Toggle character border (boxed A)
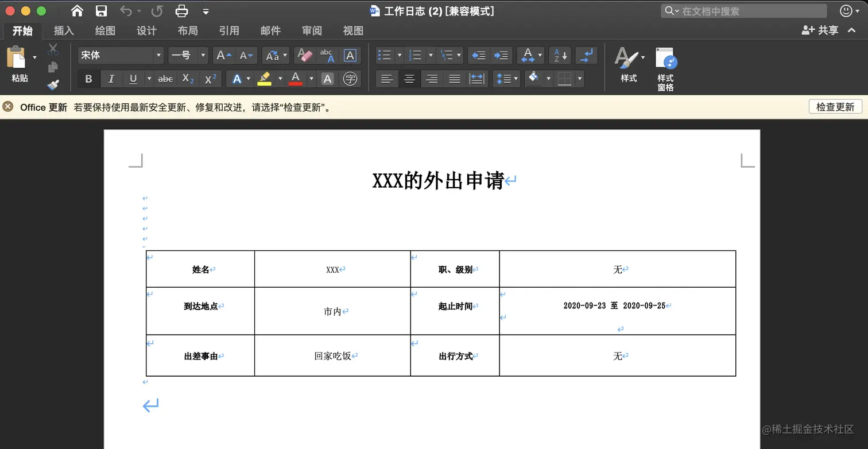Screen dimensions: 868x449 point(350,55)
